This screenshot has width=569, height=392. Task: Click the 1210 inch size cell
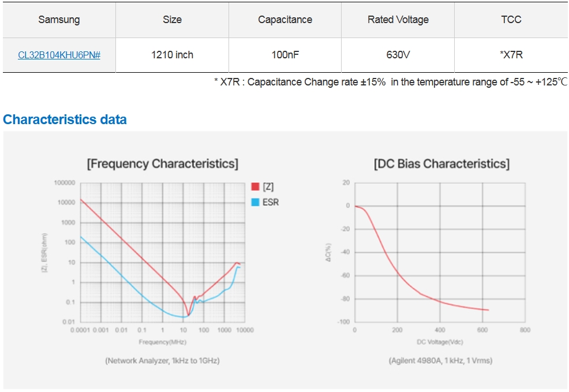click(172, 55)
